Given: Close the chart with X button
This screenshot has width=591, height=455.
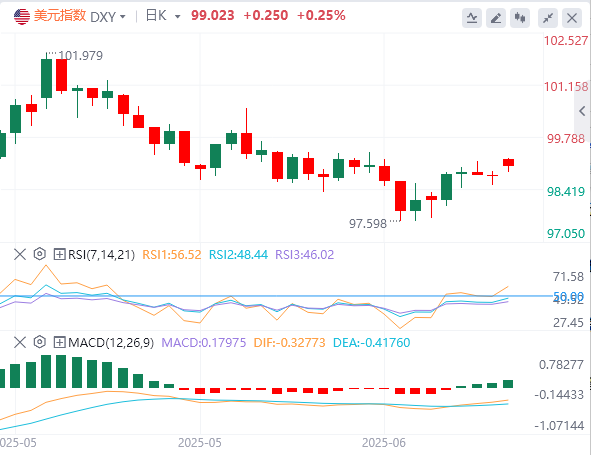Looking at the screenshot, I should [x=572, y=18].
